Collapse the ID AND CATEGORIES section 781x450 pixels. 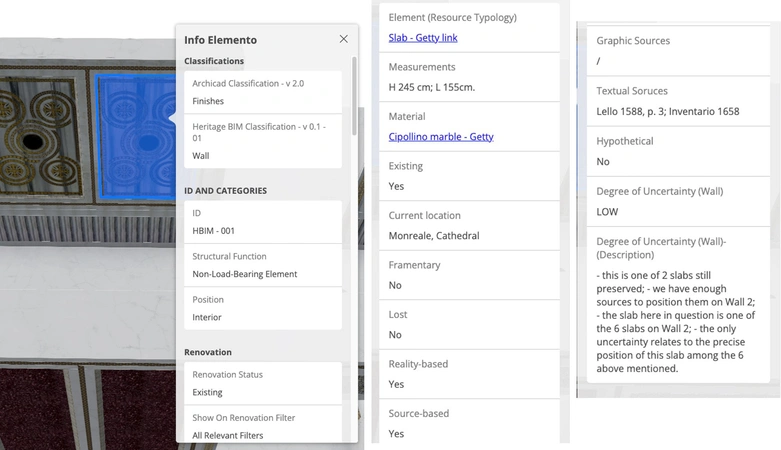click(225, 190)
